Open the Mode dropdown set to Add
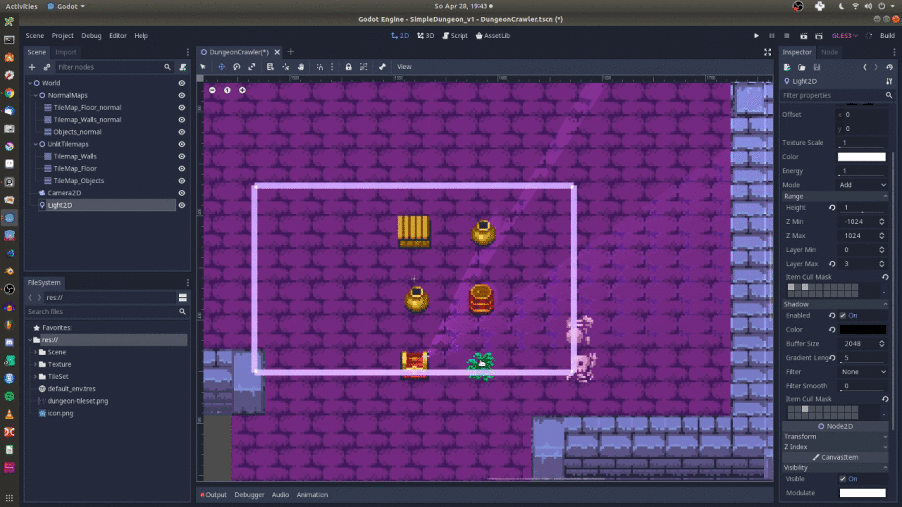902x507 pixels. (862, 185)
